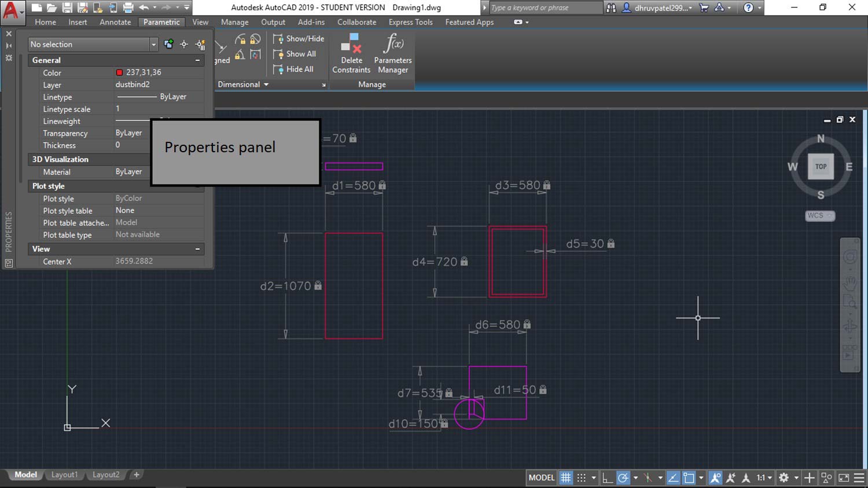Click the Quick Select icon in Properties palette
The image size is (868, 488).
(x=200, y=45)
